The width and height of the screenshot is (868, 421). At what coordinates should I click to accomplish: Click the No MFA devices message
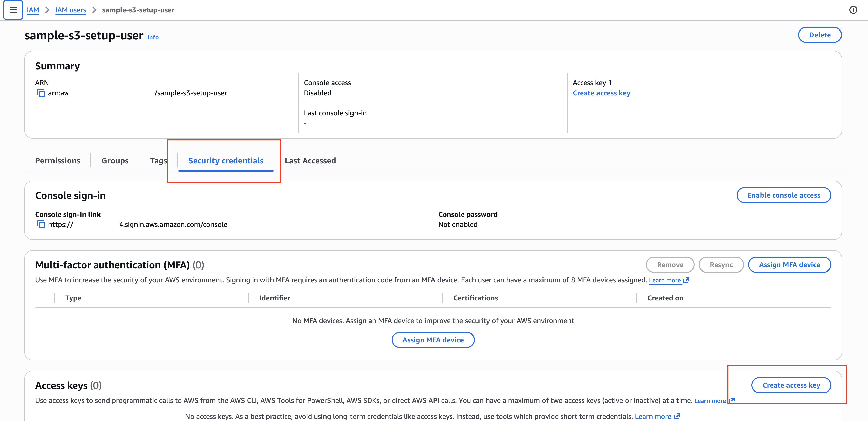point(433,321)
